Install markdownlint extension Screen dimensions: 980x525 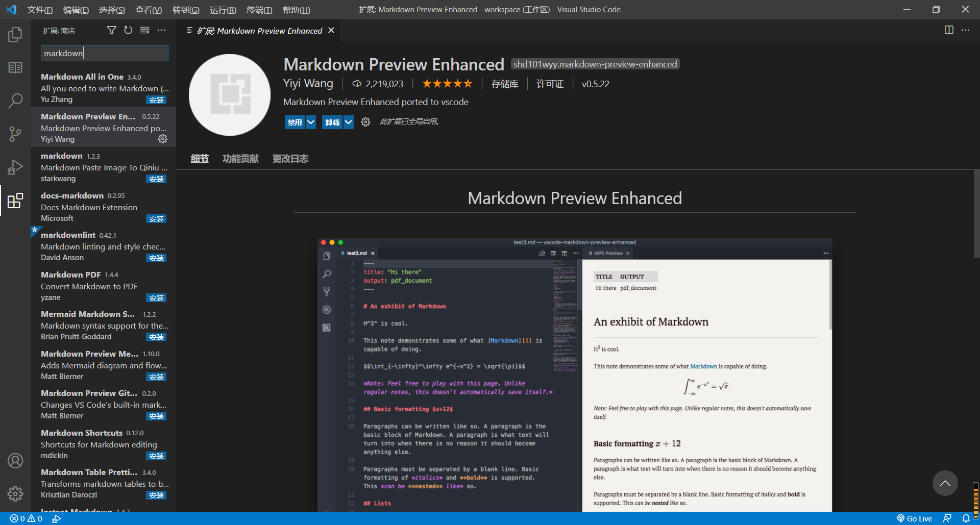[156, 258]
